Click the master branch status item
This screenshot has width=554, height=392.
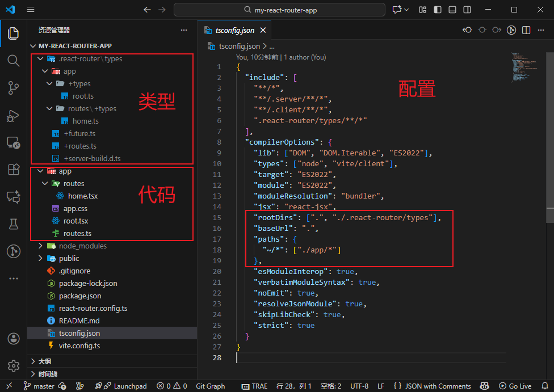[39, 386]
